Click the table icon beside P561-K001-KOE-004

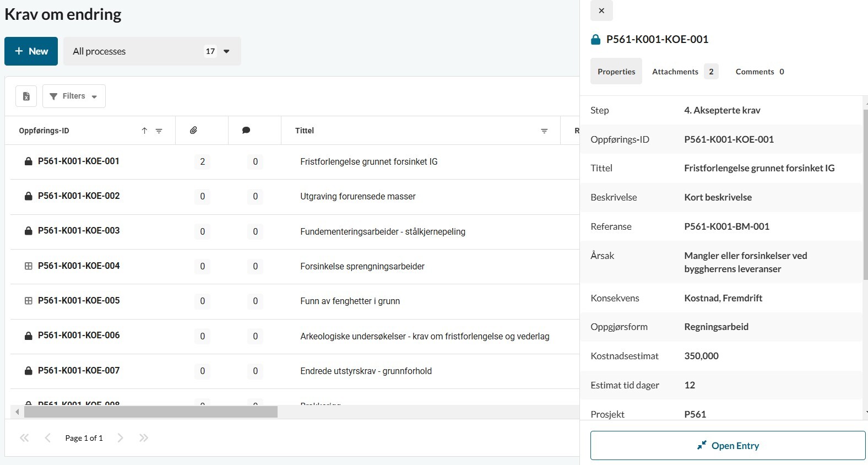click(x=29, y=266)
